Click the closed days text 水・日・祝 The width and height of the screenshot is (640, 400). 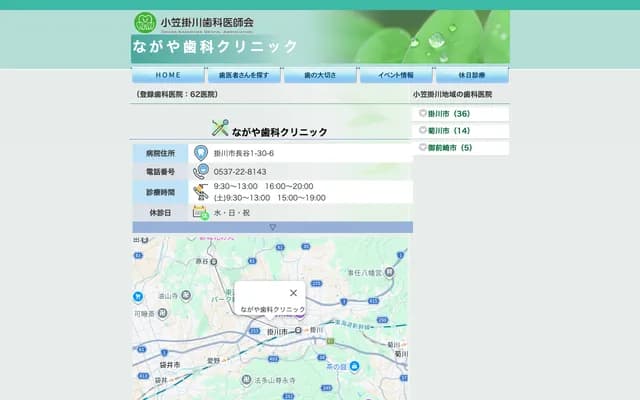click(231, 213)
